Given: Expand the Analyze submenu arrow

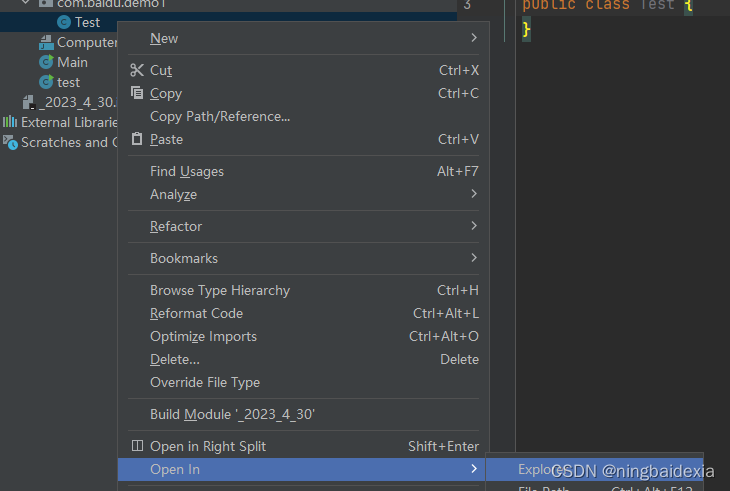Looking at the screenshot, I should (x=474, y=194).
